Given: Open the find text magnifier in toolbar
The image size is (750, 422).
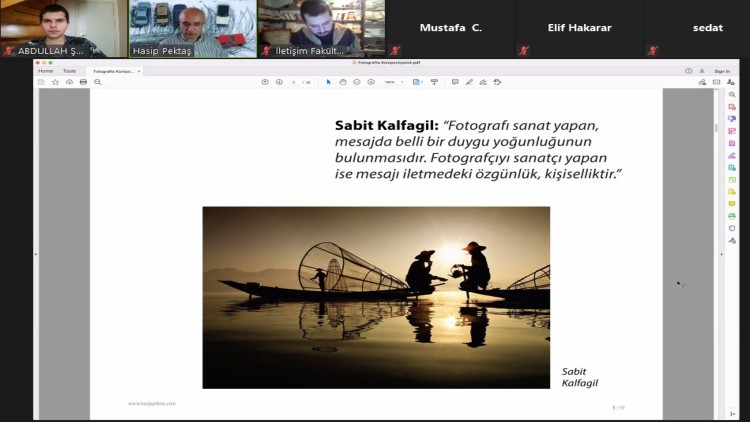Looking at the screenshot, I should (98, 82).
